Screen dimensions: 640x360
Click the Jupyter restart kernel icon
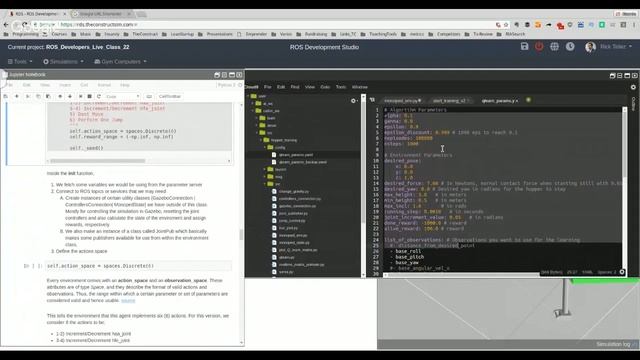click(99, 96)
